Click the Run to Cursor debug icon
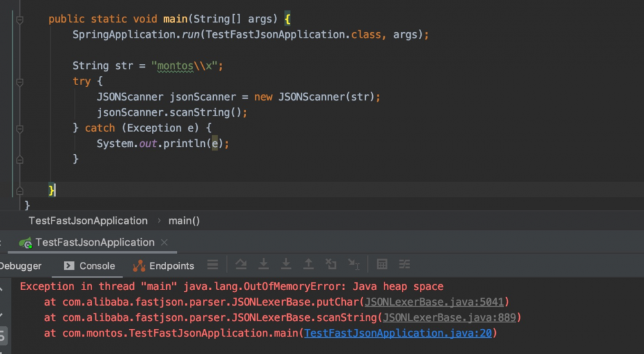This screenshot has width=644, height=354. [x=354, y=264]
